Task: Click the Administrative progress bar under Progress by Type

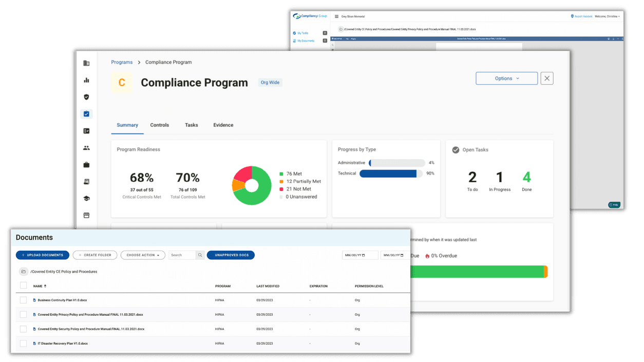Action: [395, 162]
